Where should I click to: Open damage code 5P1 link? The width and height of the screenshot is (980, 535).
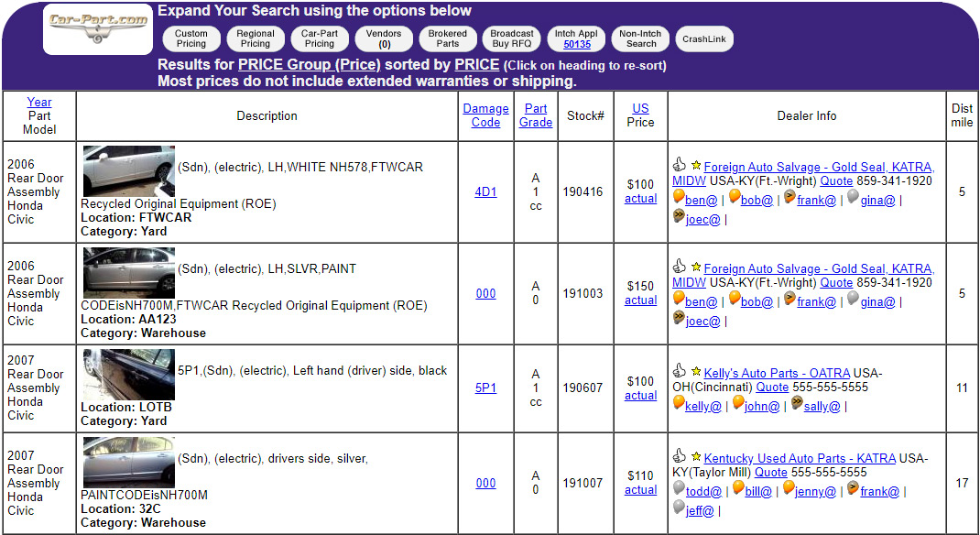pyautogui.click(x=485, y=388)
